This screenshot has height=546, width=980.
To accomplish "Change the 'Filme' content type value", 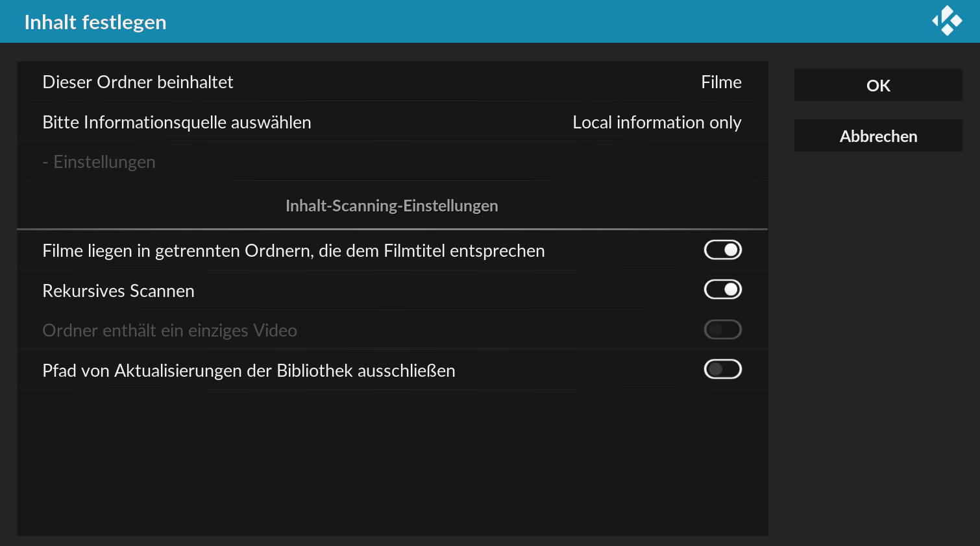I will point(721,82).
